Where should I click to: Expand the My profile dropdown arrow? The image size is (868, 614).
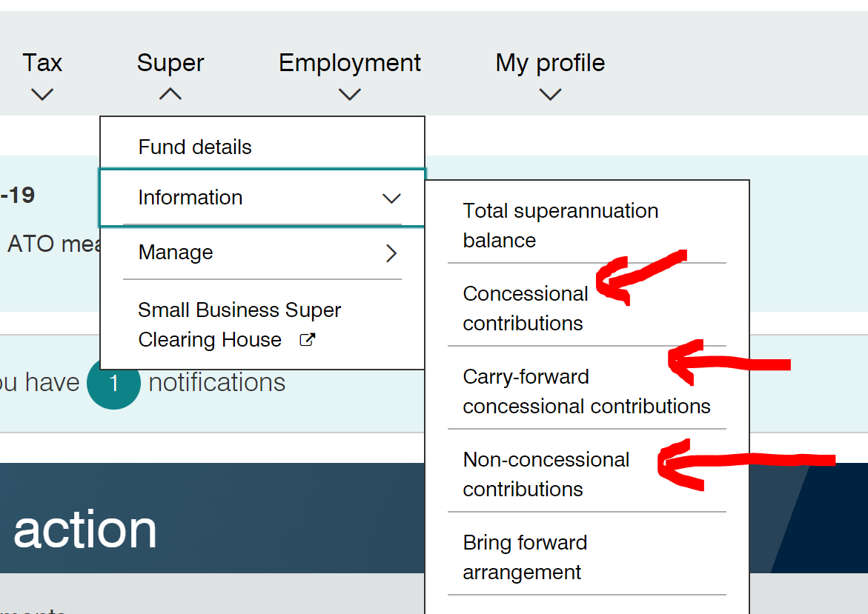click(x=550, y=94)
